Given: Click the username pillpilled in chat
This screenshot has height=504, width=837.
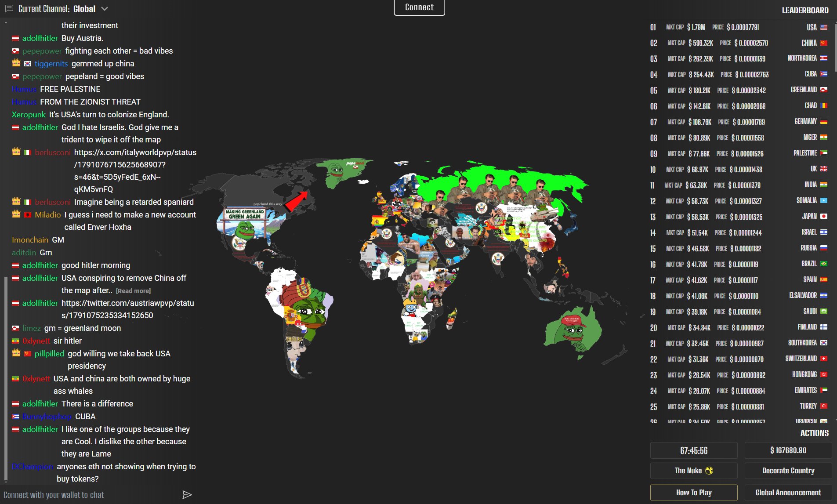Looking at the screenshot, I should (x=49, y=354).
